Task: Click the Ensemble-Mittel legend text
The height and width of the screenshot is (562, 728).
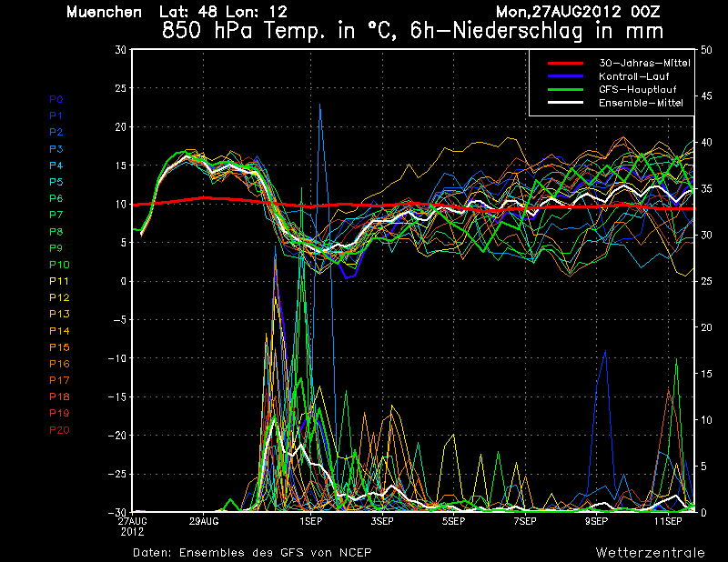Action: click(x=641, y=103)
